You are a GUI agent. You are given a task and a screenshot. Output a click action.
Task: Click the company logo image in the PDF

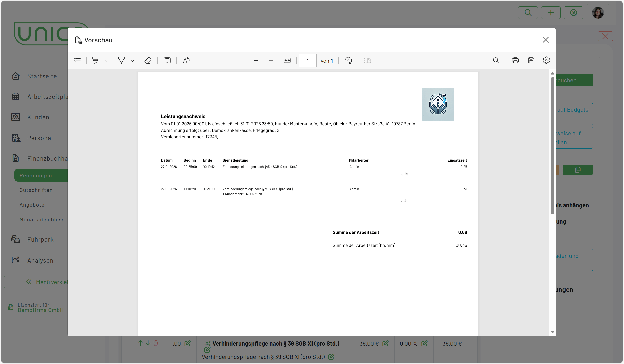pos(438,104)
